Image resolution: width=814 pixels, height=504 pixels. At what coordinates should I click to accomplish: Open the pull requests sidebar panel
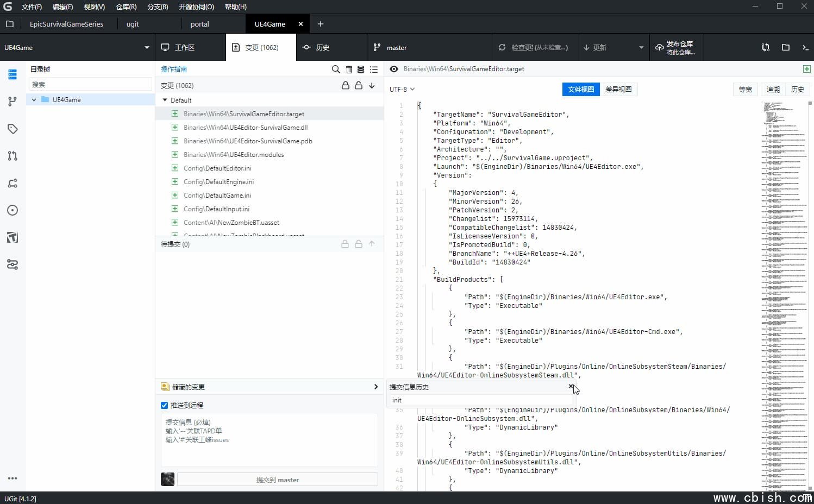[12, 156]
